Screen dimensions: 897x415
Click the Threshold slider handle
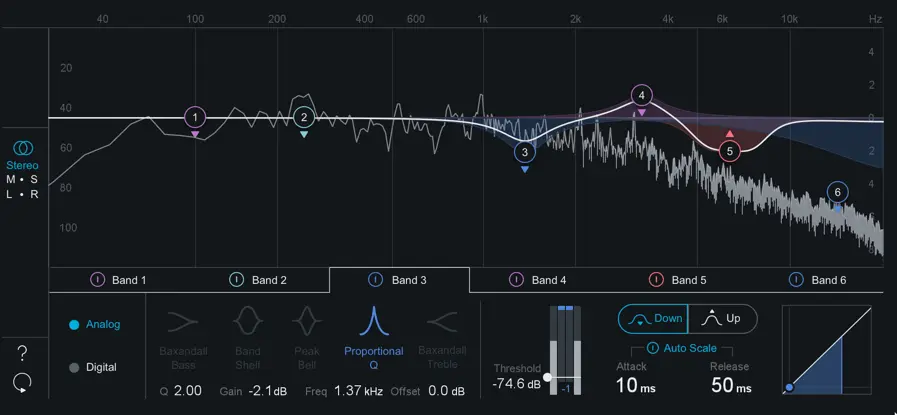click(x=547, y=377)
